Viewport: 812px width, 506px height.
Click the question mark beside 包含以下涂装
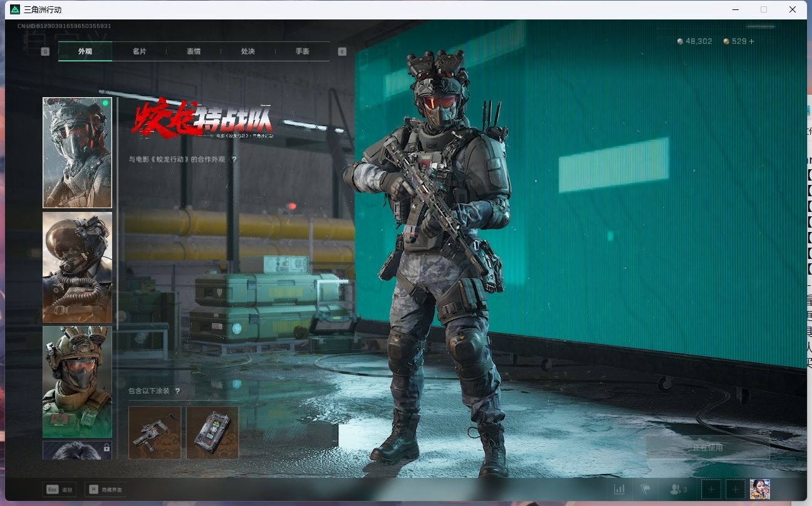(177, 391)
